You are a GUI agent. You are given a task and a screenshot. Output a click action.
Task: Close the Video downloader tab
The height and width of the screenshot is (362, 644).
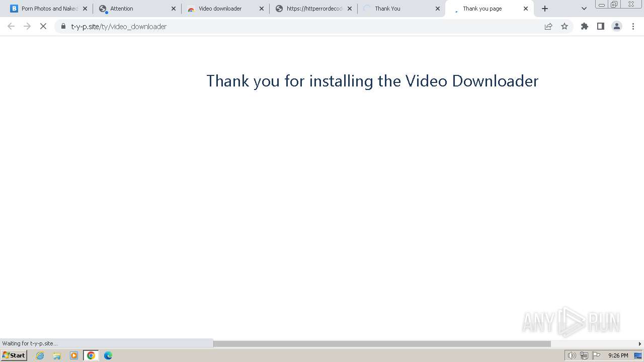[x=262, y=9]
